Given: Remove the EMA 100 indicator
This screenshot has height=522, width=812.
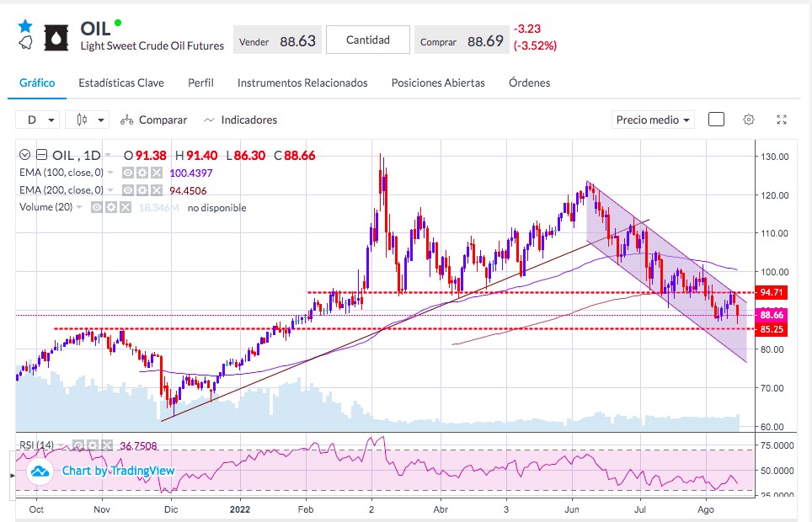Looking at the screenshot, I should point(157,173).
